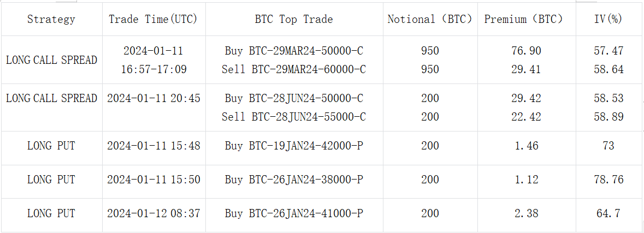Click the Sell BTC-29MAR24-60000-C entry
This screenshot has height=233, width=644.
[x=294, y=69]
